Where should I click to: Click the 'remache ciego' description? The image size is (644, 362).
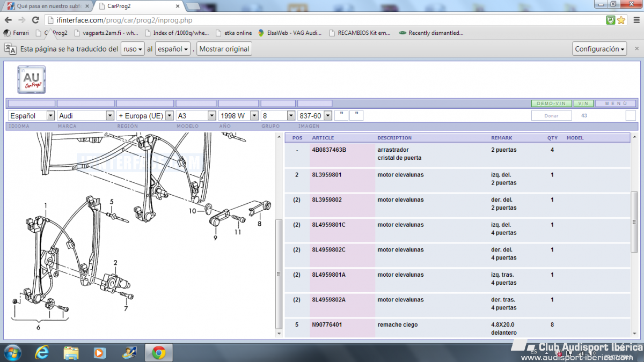pos(397,325)
